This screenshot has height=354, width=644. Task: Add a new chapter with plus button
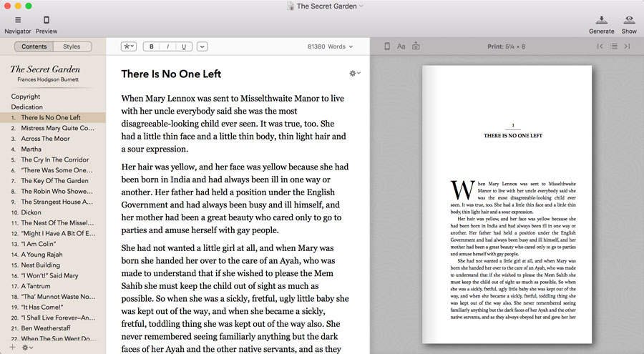click(x=12, y=347)
